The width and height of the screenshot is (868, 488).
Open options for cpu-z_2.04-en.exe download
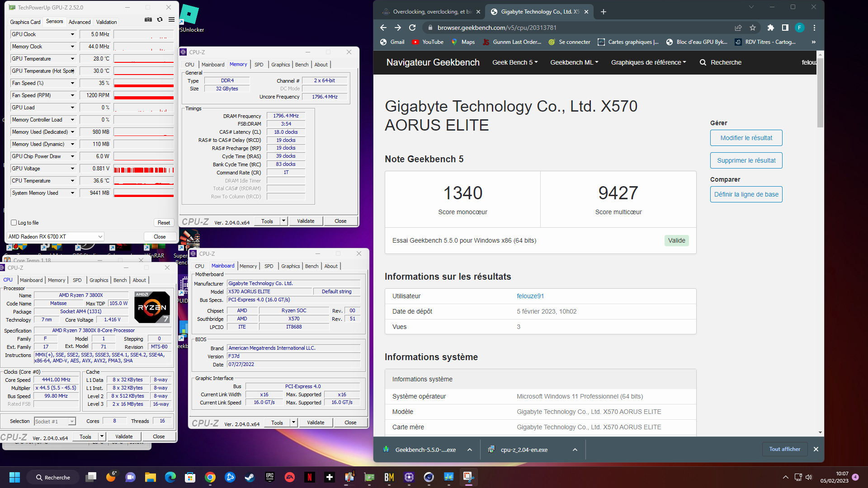coord(575,450)
